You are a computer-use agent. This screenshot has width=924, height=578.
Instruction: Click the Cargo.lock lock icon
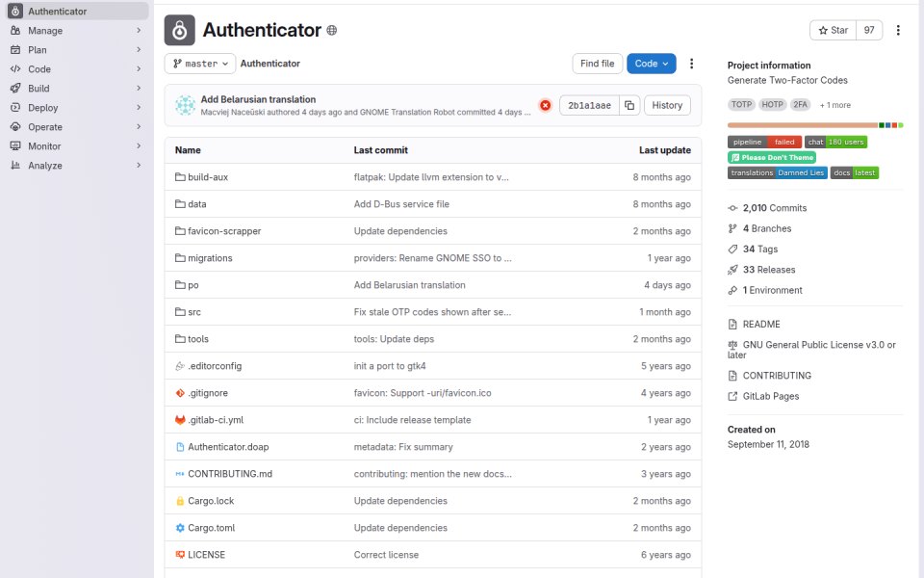tap(180, 501)
